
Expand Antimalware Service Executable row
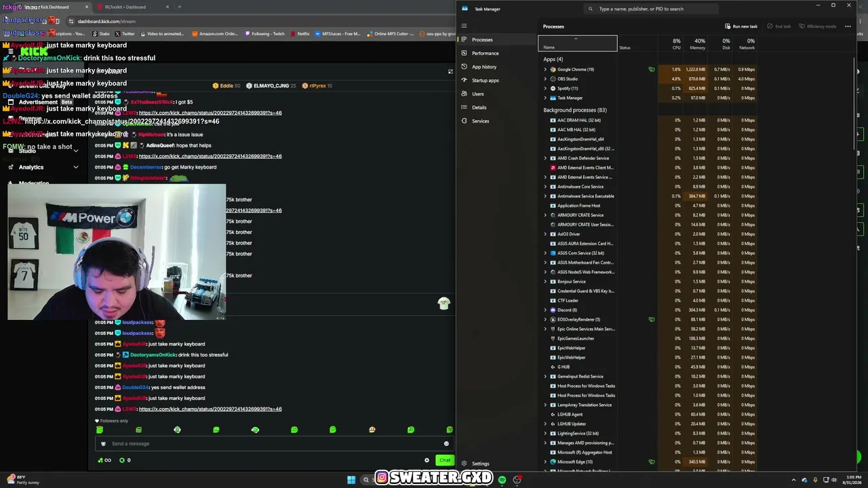coord(545,196)
